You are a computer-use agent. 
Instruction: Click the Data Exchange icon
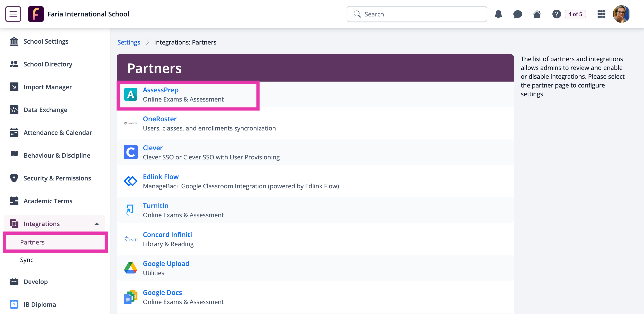click(x=14, y=110)
